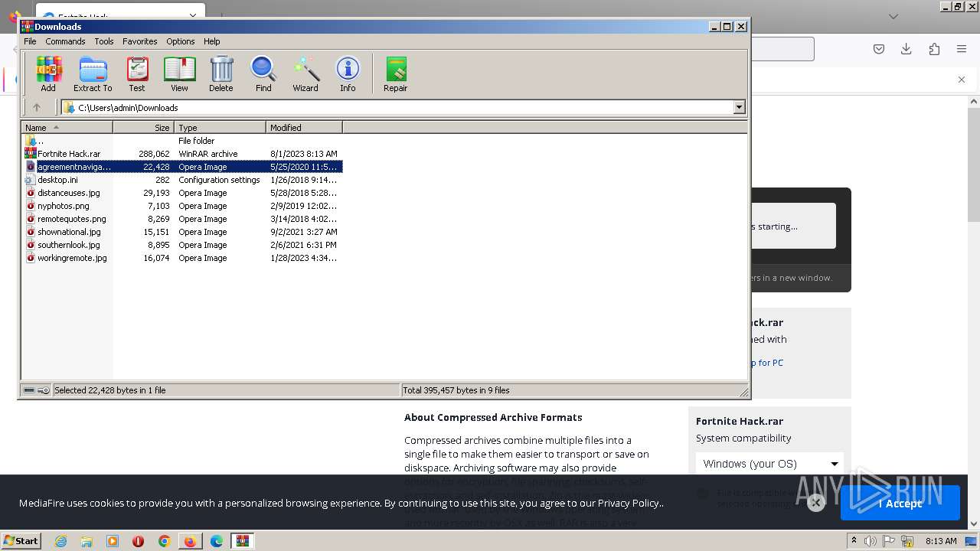The width and height of the screenshot is (980, 551).
Task: Click the volume speaker tray icon
Action: (x=871, y=541)
